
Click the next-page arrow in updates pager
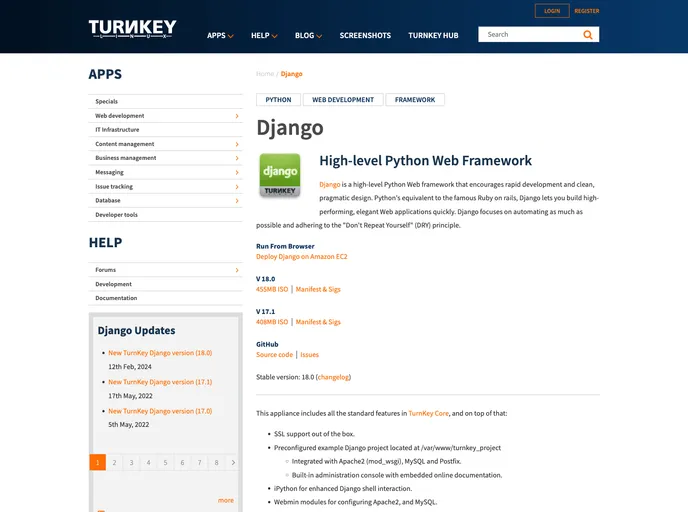(x=233, y=462)
